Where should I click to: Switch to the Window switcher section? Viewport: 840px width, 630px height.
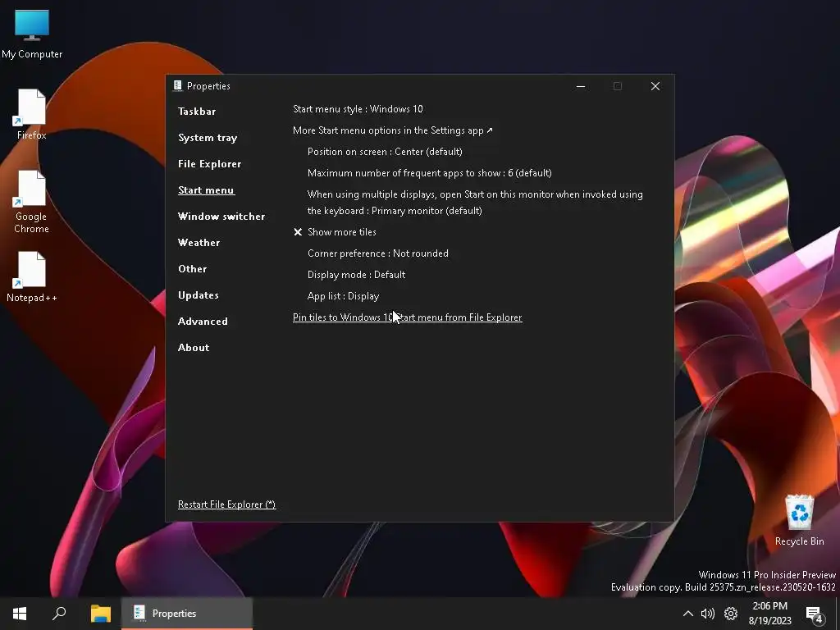pyautogui.click(x=221, y=217)
